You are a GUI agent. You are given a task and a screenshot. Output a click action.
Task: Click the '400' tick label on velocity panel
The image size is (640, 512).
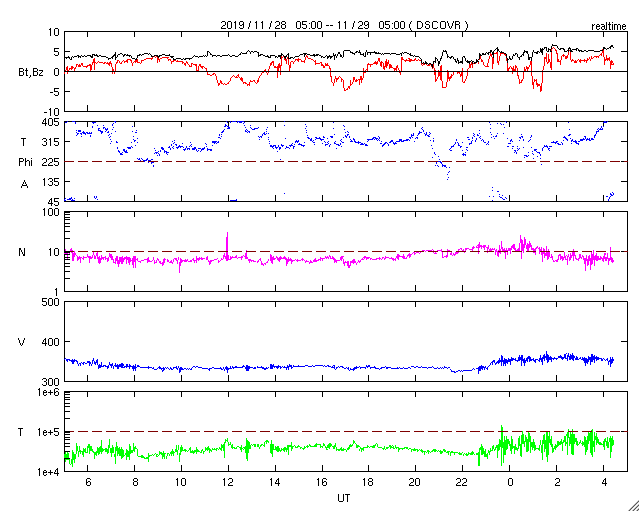[52, 342]
